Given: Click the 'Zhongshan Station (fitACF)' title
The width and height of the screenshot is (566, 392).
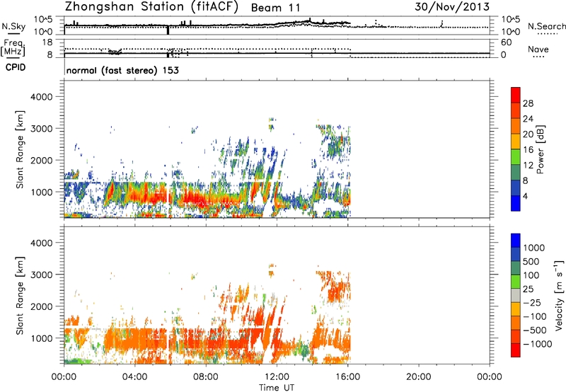Looking at the screenshot, I should click(151, 7).
